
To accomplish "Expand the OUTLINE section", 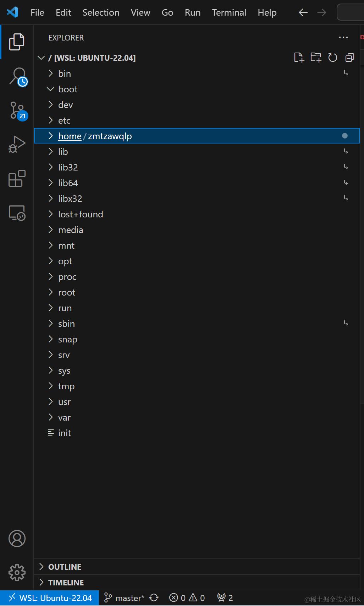I will pos(65,567).
